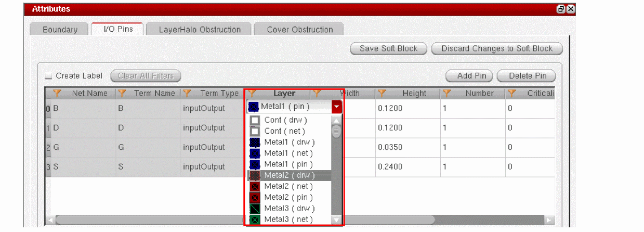Image resolution: width=644 pixels, height=232 pixels.
Task: Click Height value 0.0350
Action: (407, 148)
